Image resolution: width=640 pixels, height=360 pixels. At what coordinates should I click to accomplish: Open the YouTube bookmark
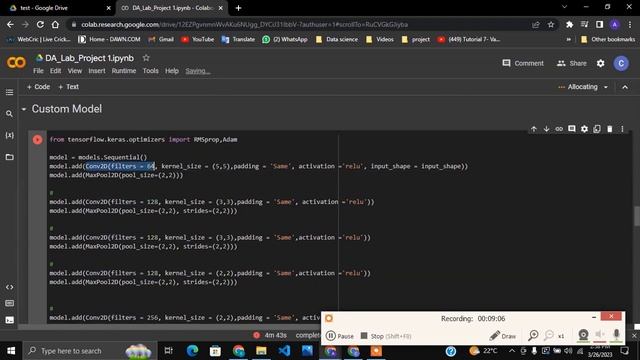198,39
